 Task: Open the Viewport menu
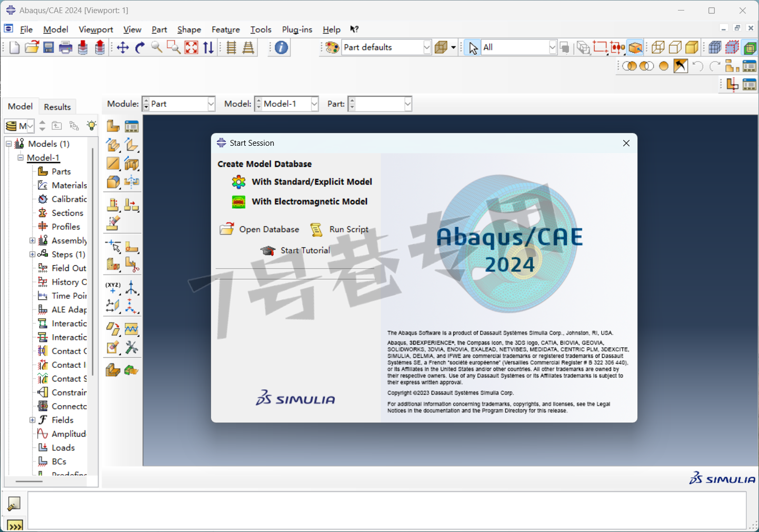96,29
